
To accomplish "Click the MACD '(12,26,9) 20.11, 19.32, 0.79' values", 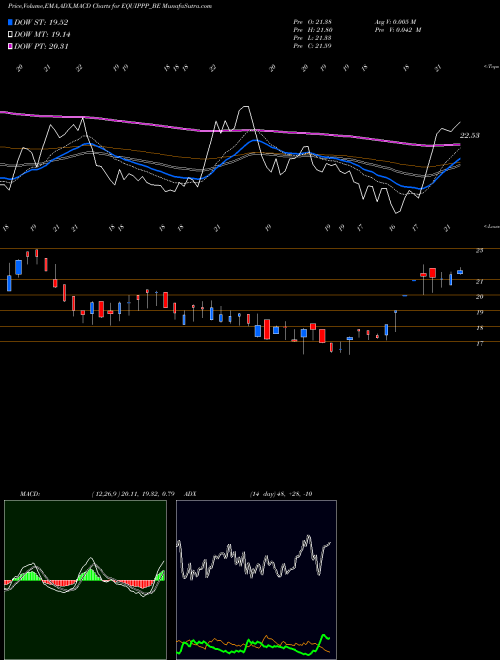I will [x=133, y=494].
